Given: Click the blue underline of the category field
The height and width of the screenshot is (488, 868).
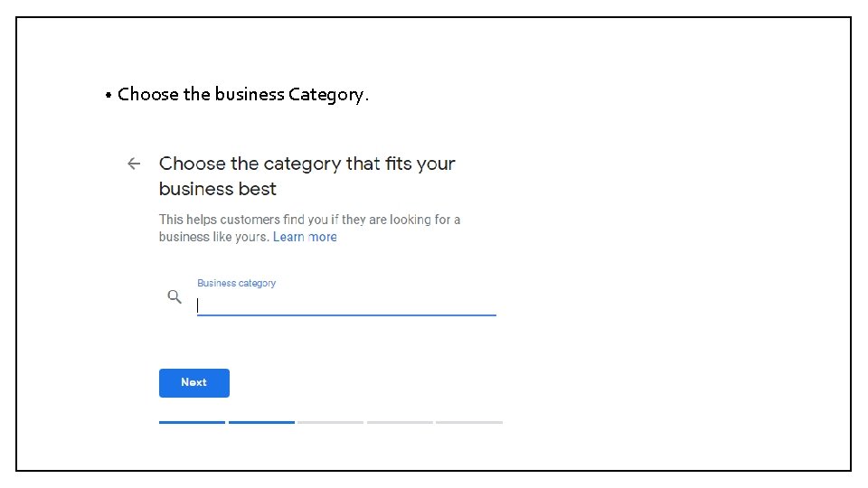Looking at the screenshot, I should point(346,314).
